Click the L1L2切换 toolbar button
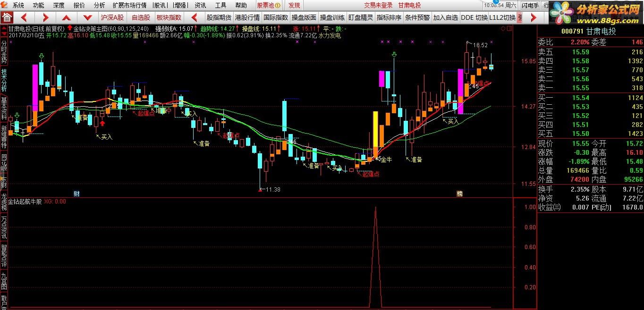The height and width of the screenshot is (310, 644). coord(502,17)
